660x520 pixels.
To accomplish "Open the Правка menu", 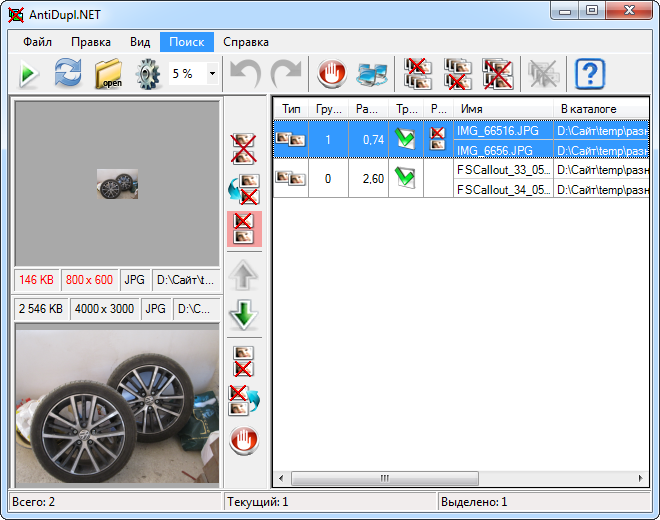I will (91, 42).
